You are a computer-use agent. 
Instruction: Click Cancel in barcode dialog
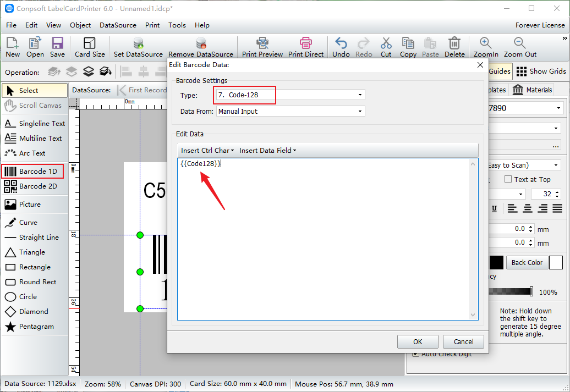tap(463, 341)
